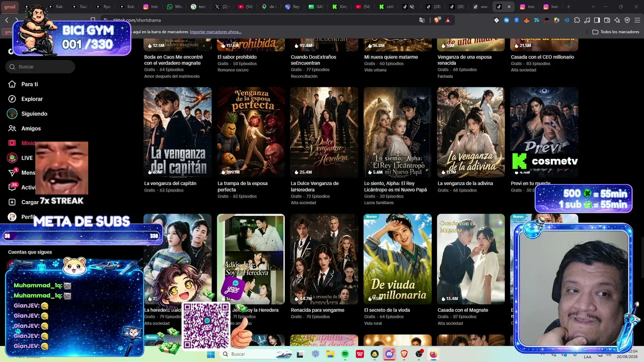Image resolution: width=644 pixels, height=362 pixels.
Task: Open the Para ti home icon
Action: (x=12, y=84)
